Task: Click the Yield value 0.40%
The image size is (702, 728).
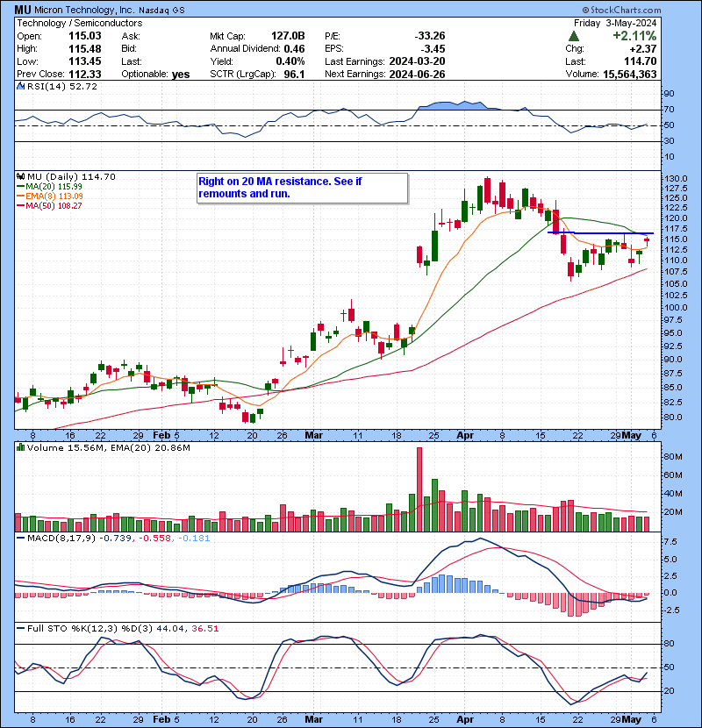Action: pos(290,61)
